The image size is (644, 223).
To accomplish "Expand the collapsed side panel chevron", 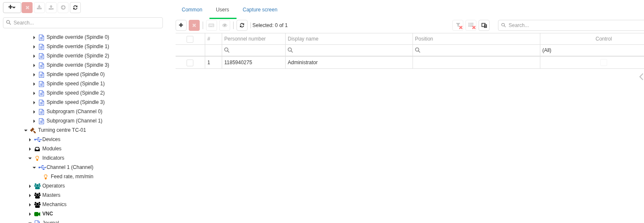I will (641, 76).
